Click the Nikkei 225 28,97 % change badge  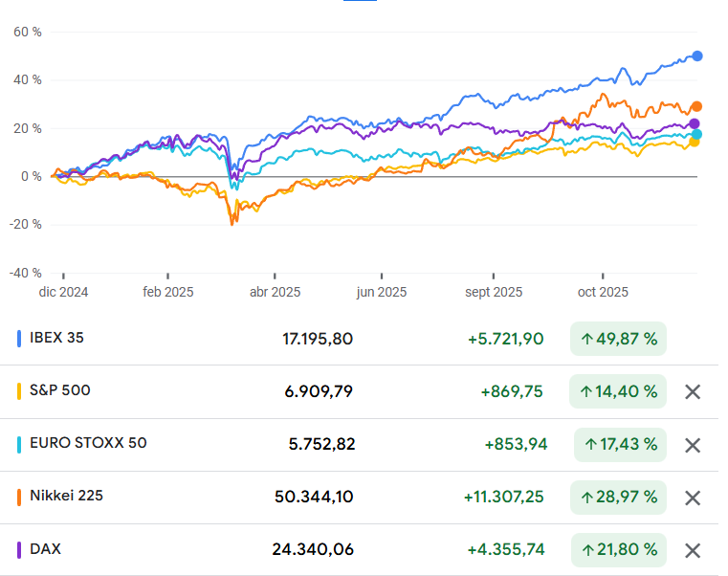[x=620, y=498]
